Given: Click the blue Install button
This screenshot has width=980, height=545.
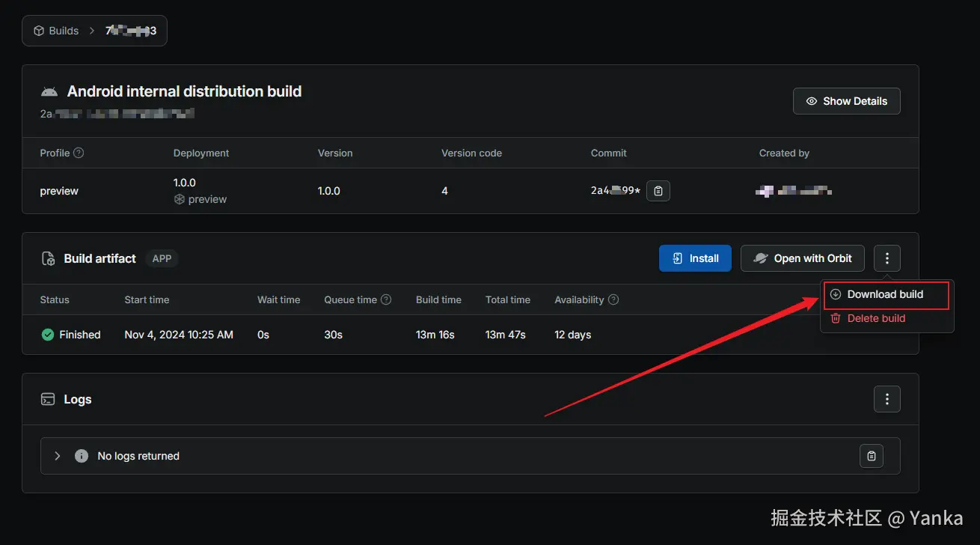Looking at the screenshot, I should click(x=695, y=258).
